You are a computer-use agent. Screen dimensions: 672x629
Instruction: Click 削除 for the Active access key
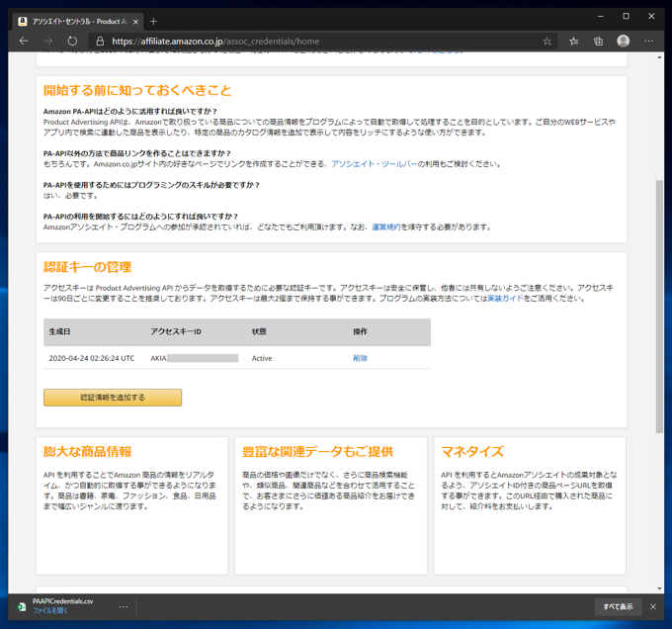coord(360,358)
